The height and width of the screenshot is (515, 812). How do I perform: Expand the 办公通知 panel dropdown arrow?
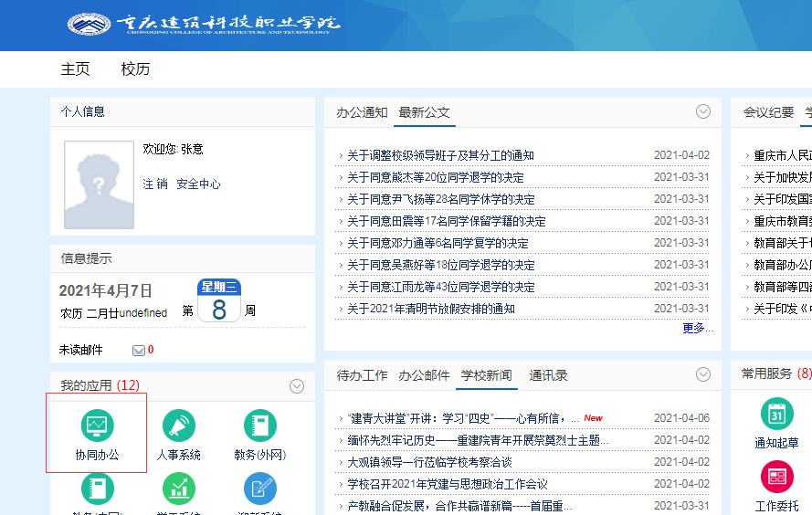point(702,111)
